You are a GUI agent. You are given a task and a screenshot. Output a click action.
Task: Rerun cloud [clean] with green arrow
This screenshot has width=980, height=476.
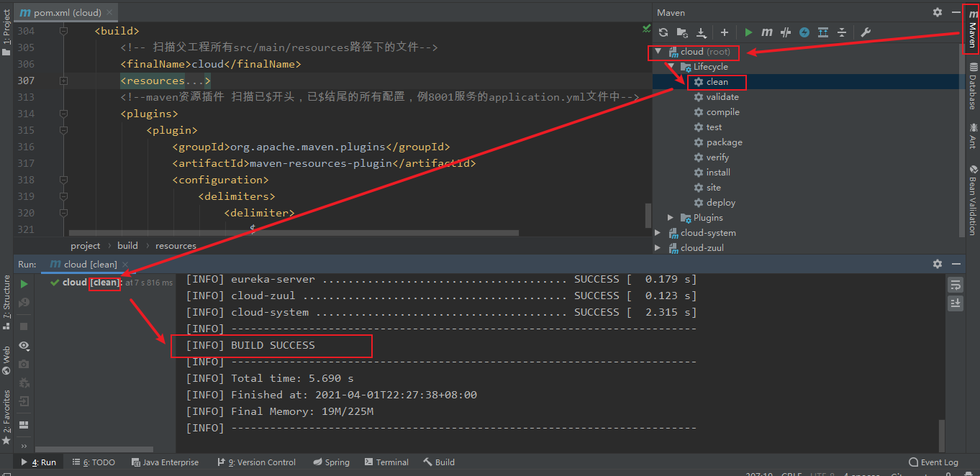[x=24, y=284]
